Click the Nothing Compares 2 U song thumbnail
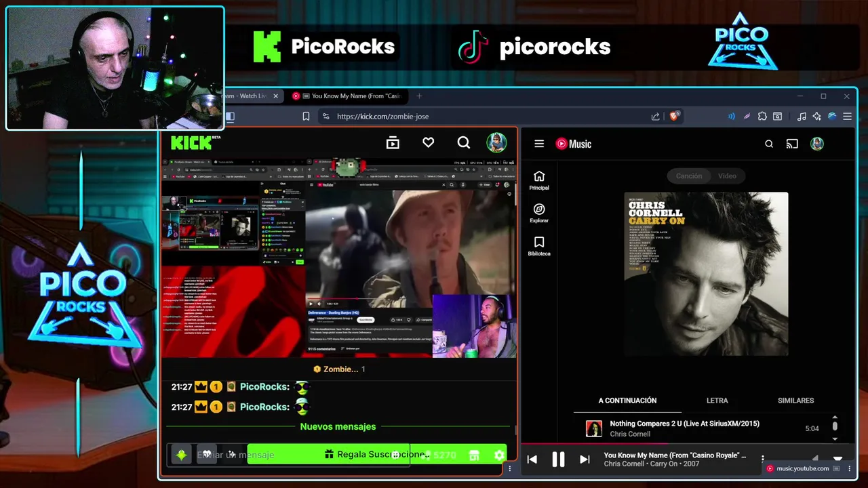The image size is (868, 488). pos(594,428)
